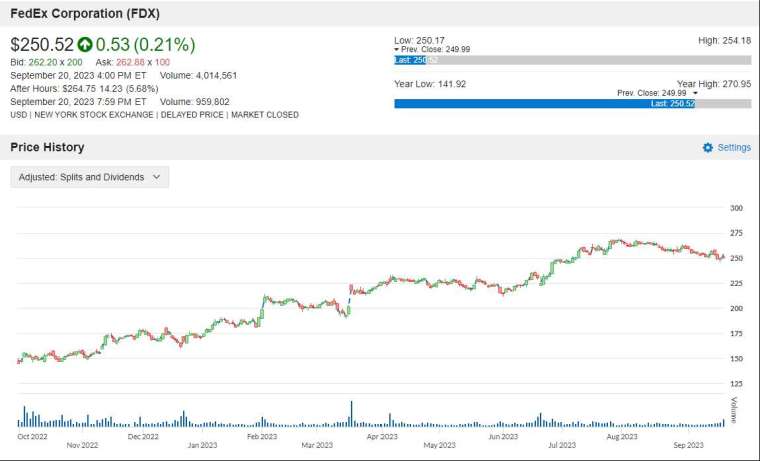Click the 200 price axis label
This screenshot has width=760, height=461.
[736, 308]
